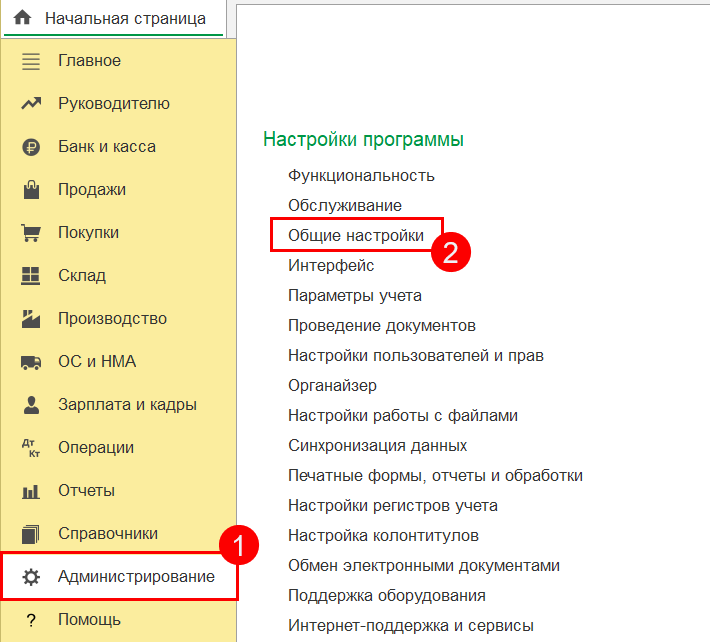Click the Склад grid icon
The width and height of the screenshot is (710, 642).
31,276
